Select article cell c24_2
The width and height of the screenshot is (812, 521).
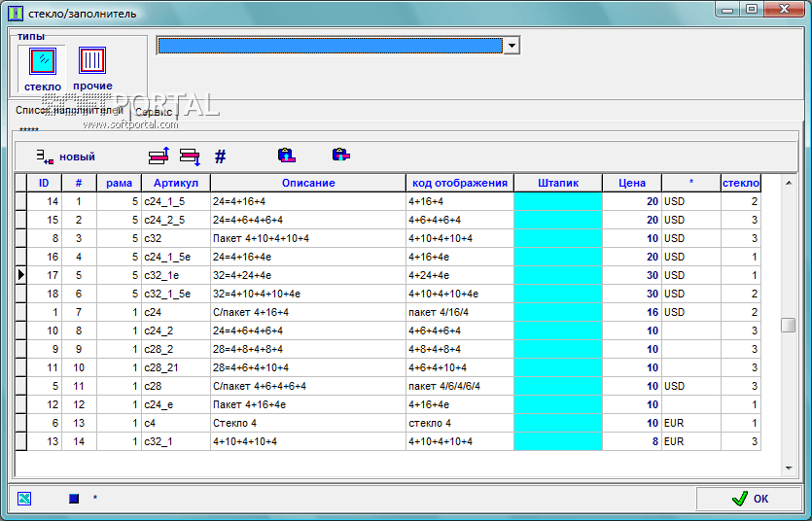pos(176,330)
